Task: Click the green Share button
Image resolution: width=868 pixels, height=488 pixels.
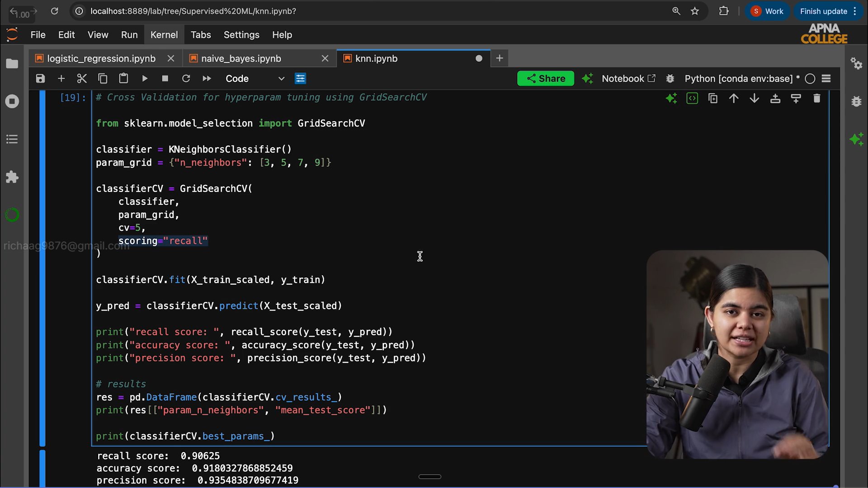Action: 545,79
